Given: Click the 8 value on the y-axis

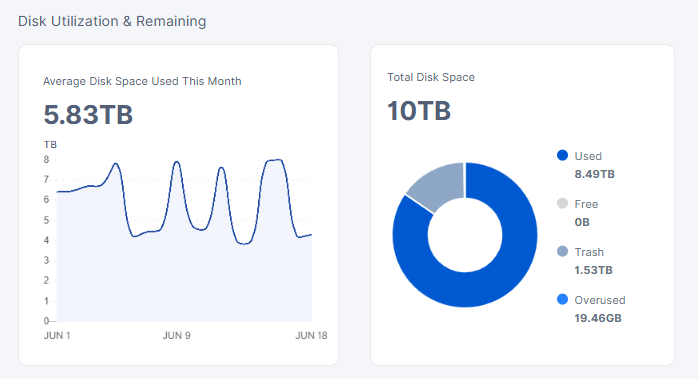Looking at the screenshot, I should click(46, 159).
